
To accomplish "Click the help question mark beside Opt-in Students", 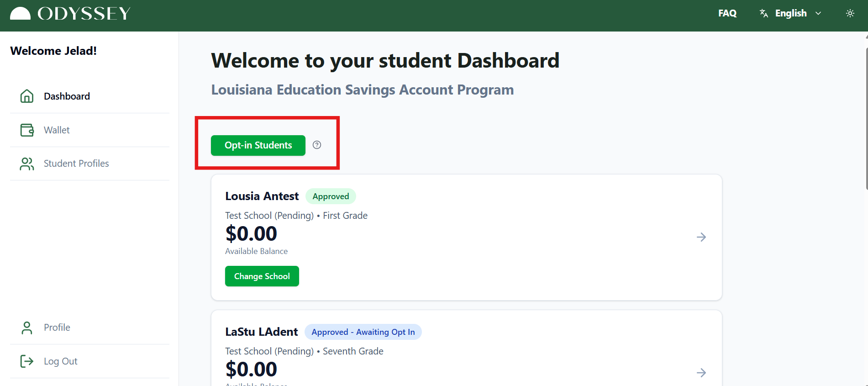I will 317,145.
